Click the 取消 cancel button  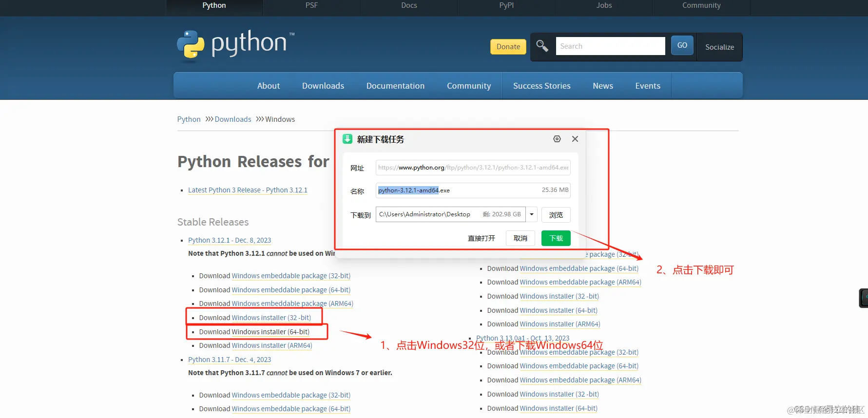521,238
